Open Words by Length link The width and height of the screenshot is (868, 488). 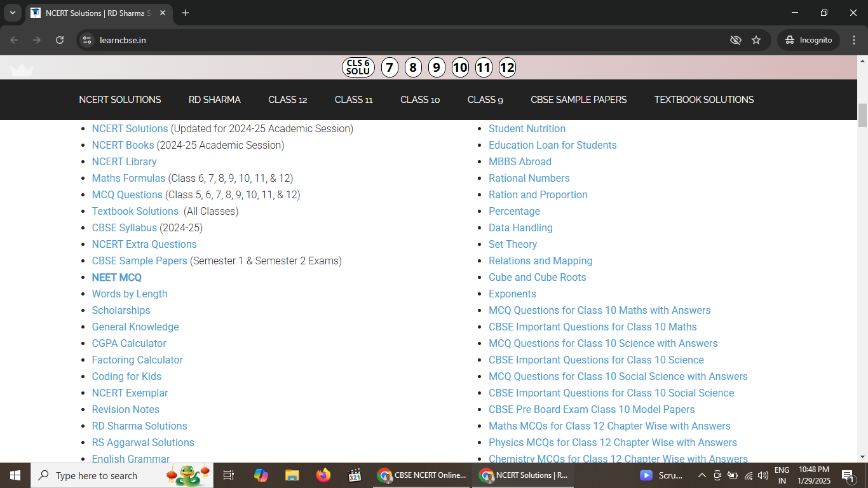130,294
